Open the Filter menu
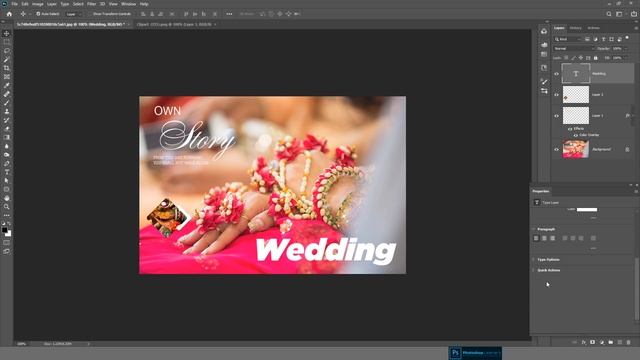Viewport: 640px width, 360px height. 91,4
